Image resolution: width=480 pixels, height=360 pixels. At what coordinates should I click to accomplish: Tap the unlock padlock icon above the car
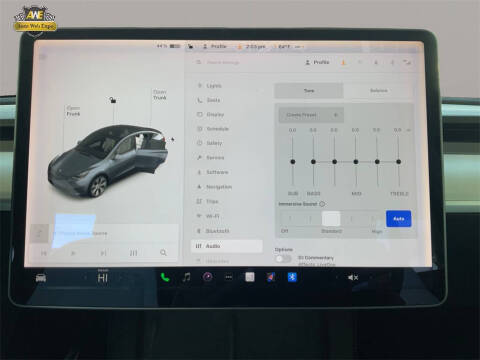tap(113, 99)
